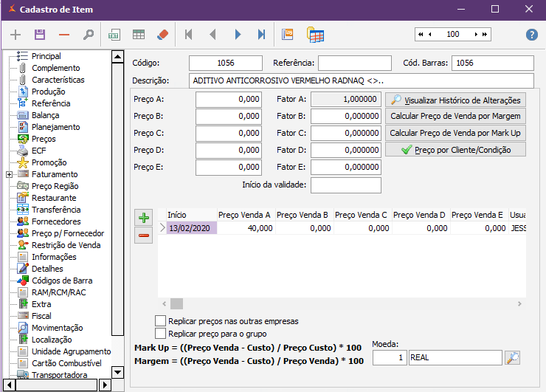Open the Fiscal section
This screenshot has height=392, width=546.
(x=41, y=316)
